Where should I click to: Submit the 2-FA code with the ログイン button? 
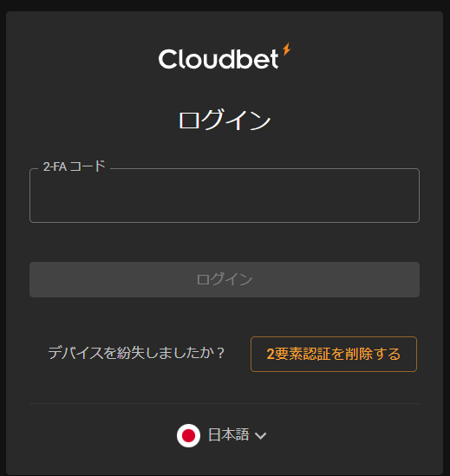(x=225, y=279)
